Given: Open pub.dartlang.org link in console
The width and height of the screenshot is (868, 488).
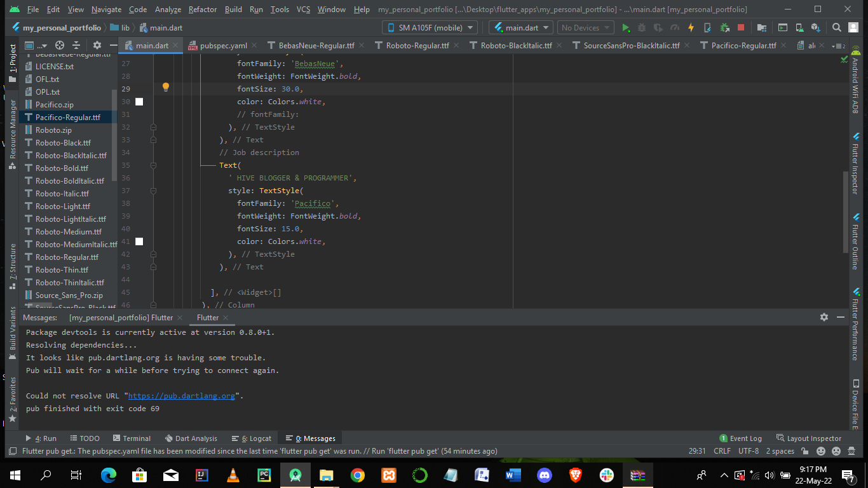Looking at the screenshot, I should 182,396.
